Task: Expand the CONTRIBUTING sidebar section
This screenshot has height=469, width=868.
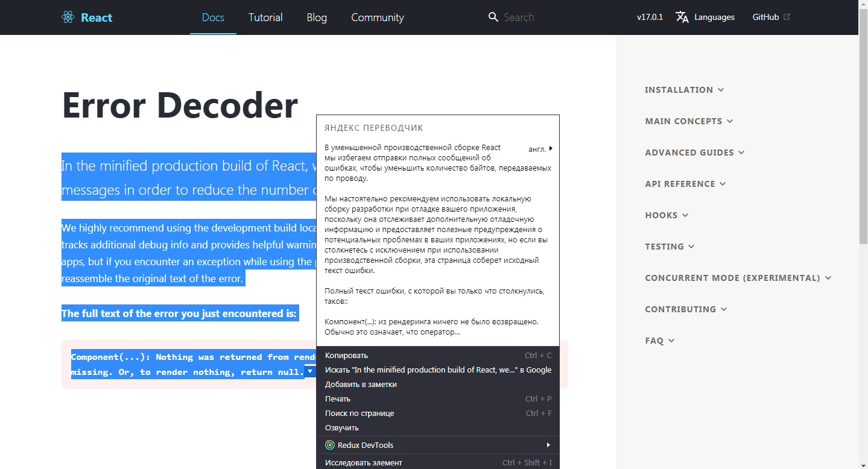Action: click(686, 309)
